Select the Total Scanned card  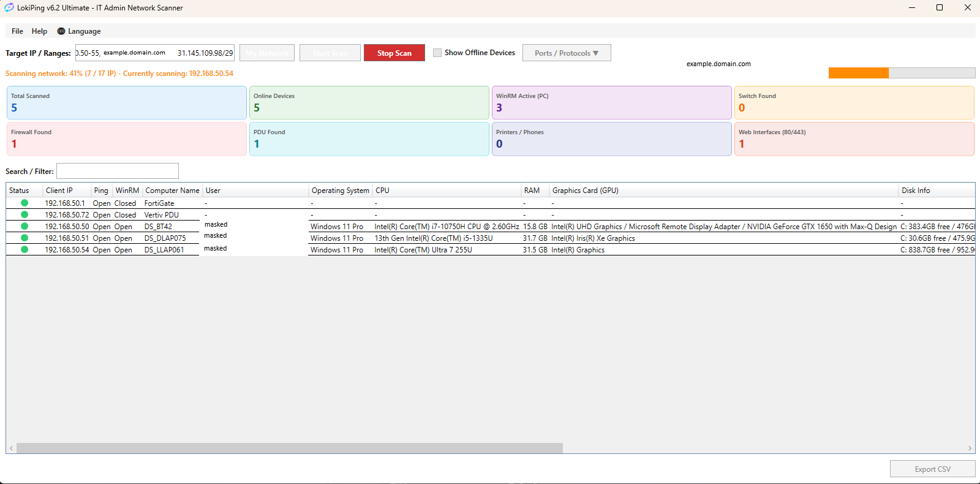[x=127, y=102]
